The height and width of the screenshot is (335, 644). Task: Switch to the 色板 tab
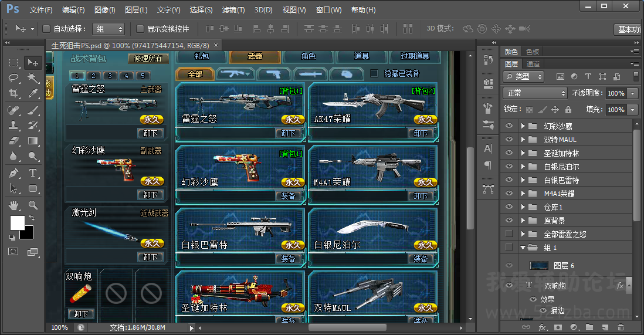coord(533,52)
